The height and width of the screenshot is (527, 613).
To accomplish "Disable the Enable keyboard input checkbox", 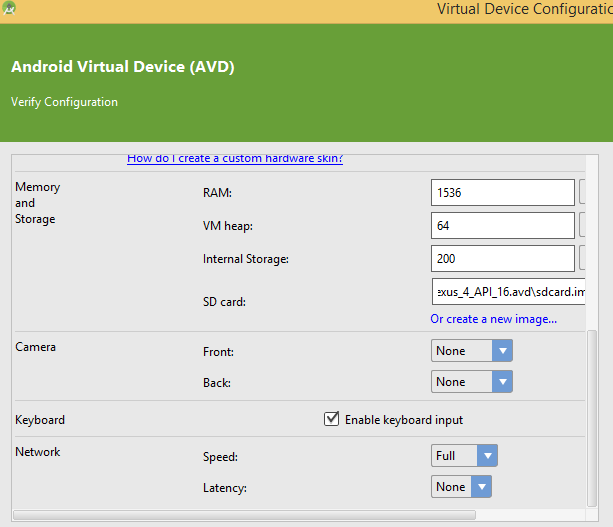I will (332, 420).
